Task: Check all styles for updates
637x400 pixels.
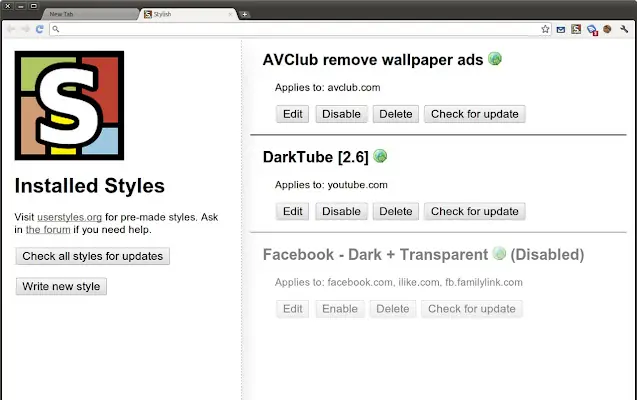Action: click(x=93, y=256)
